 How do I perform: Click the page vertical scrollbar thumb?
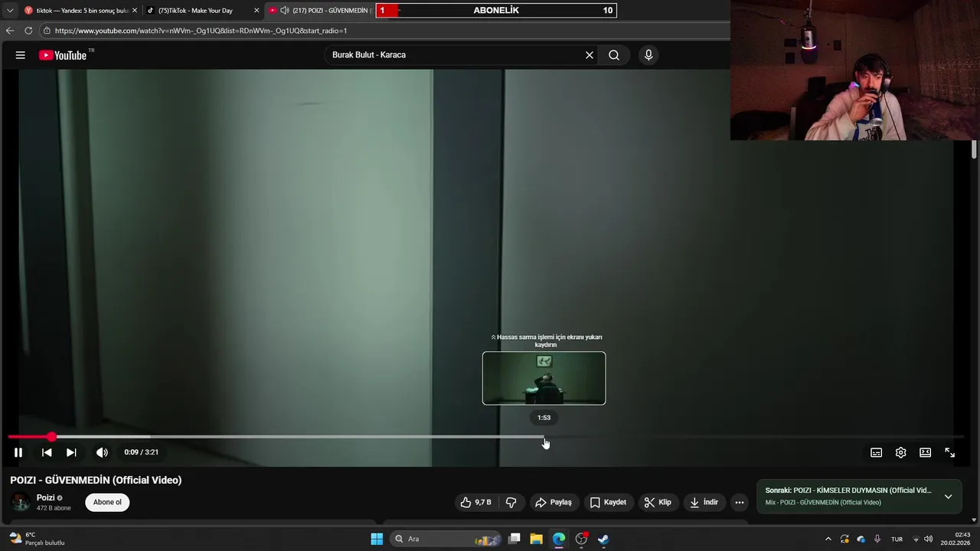point(974,149)
